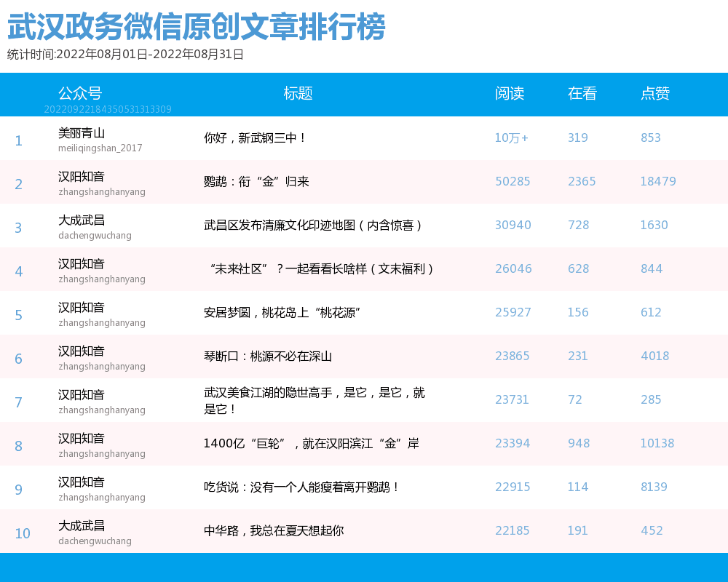The image size is (728, 582).
Task: Open article 琴断口：桃源不必在深山
Action: point(268,356)
